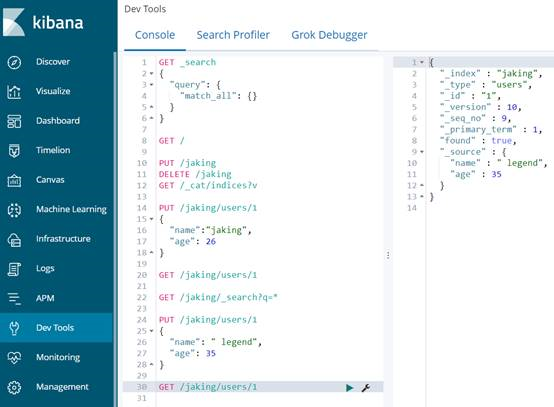Toggle fold arrow on editor line 5
The width and height of the screenshot is (554, 407).
[x=152, y=107]
